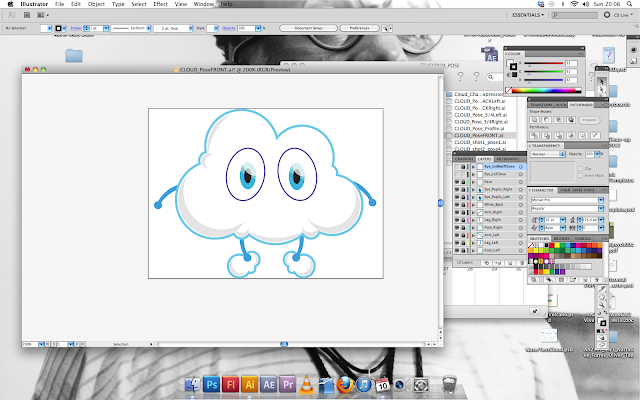Expand the Leg_Left layer

point(473,243)
